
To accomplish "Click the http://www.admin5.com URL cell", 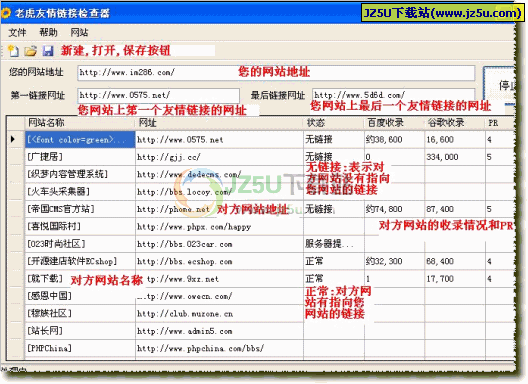I will (219, 331).
